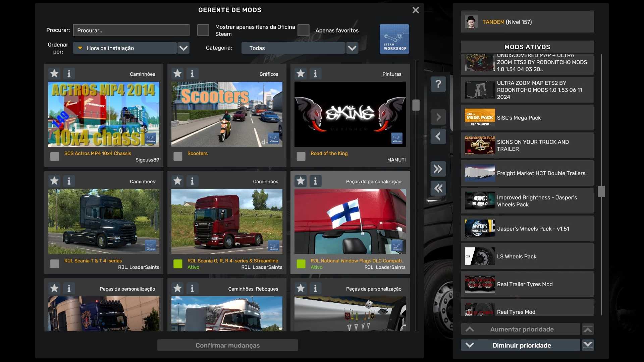The height and width of the screenshot is (362, 644).
Task: Click Confirmar mudanças button
Action: click(227, 345)
